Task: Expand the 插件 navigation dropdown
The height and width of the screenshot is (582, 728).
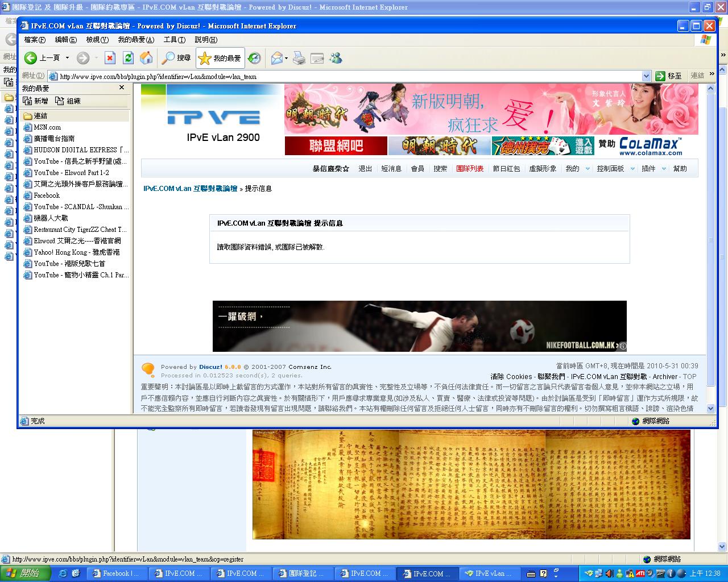Action: 664,169
